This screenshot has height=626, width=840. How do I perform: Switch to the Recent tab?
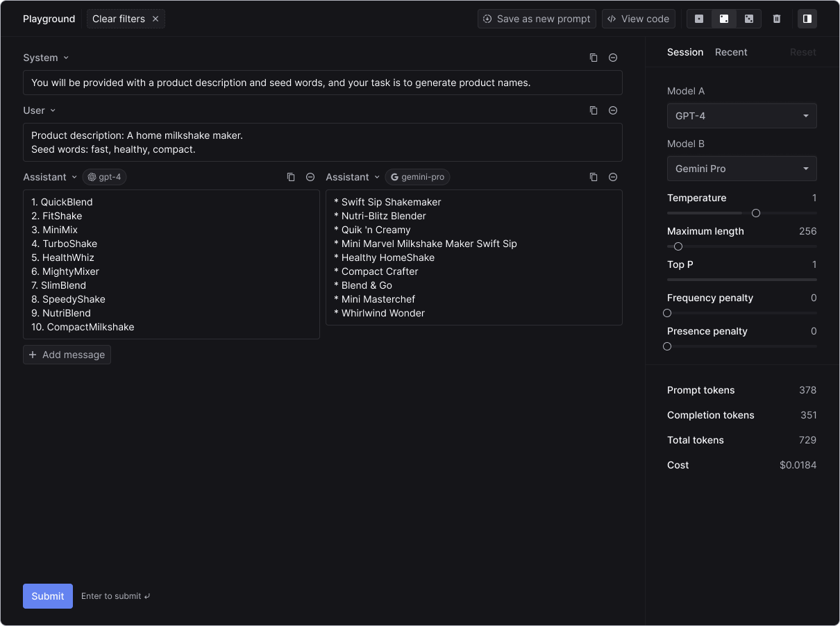[x=731, y=52]
